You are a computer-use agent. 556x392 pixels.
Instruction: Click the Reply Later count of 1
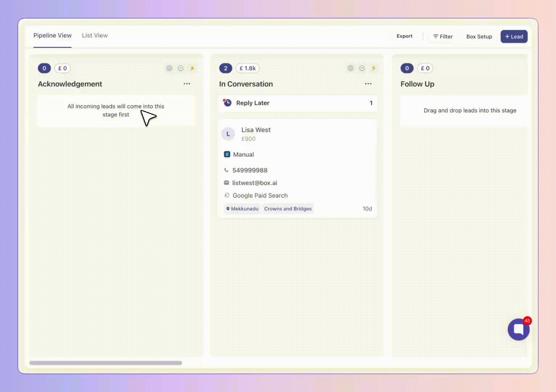[371, 103]
